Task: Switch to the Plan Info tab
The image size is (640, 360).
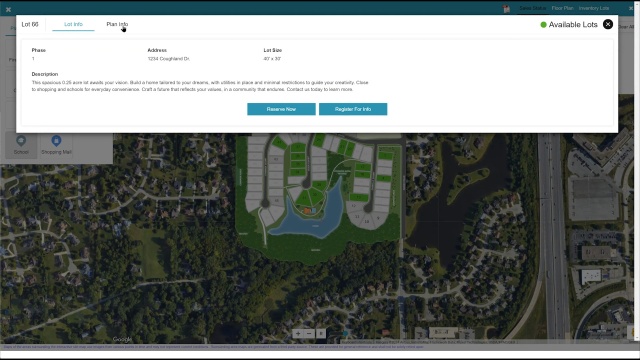Action: (x=117, y=24)
